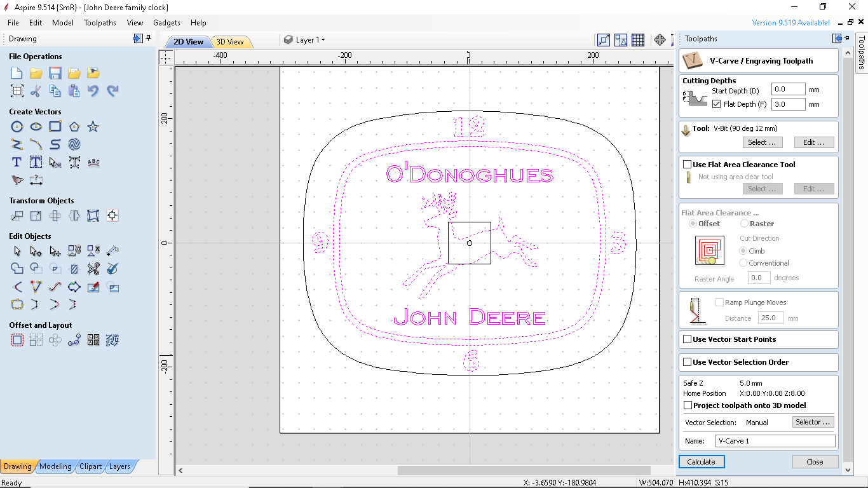This screenshot has width=868, height=488.
Task: Open the Toolpaths menu
Action: 100,23
